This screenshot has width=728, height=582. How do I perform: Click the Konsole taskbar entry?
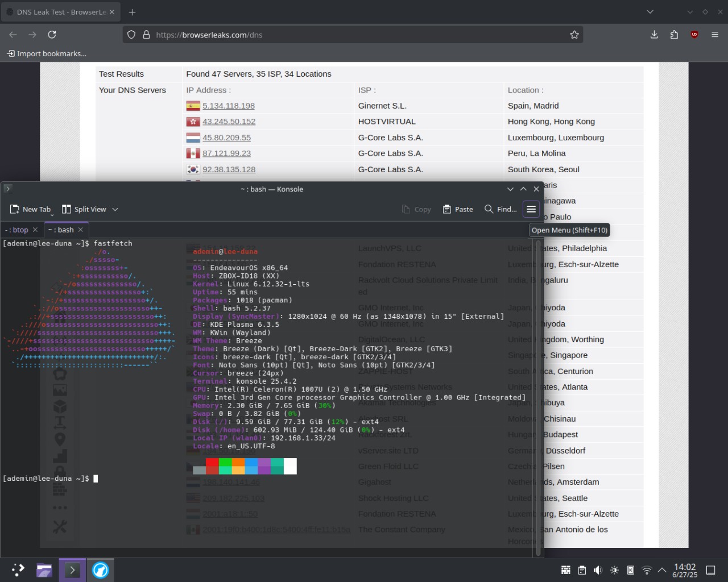point(72,569)
